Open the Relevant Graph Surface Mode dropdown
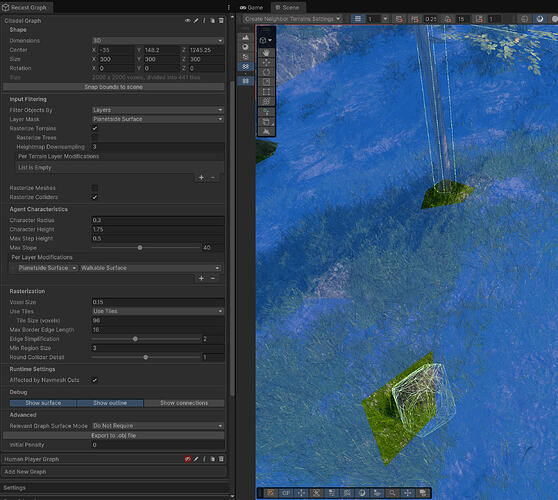 tap(158, 426)
